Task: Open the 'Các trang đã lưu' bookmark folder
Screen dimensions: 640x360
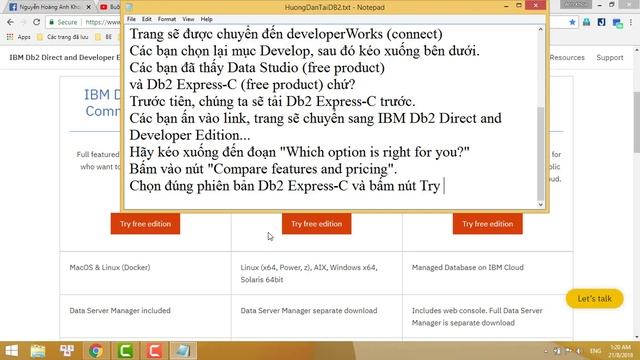Action: point(62,37)
